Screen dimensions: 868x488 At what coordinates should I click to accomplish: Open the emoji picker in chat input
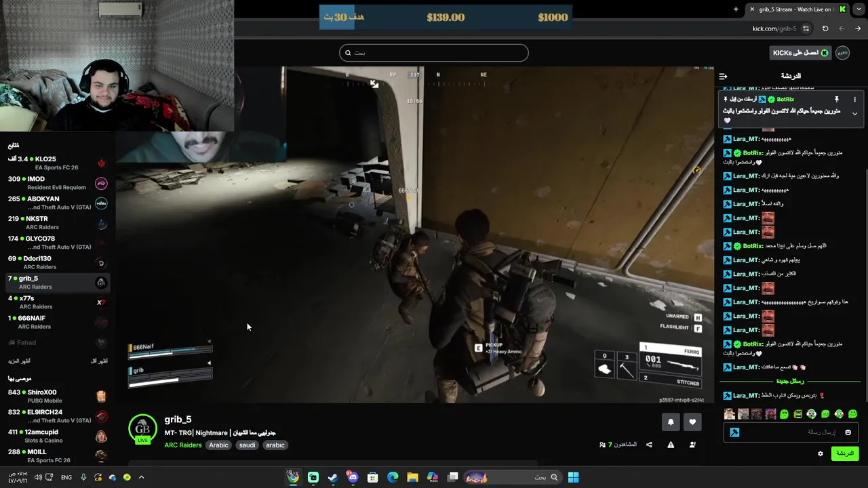[848, 432]
